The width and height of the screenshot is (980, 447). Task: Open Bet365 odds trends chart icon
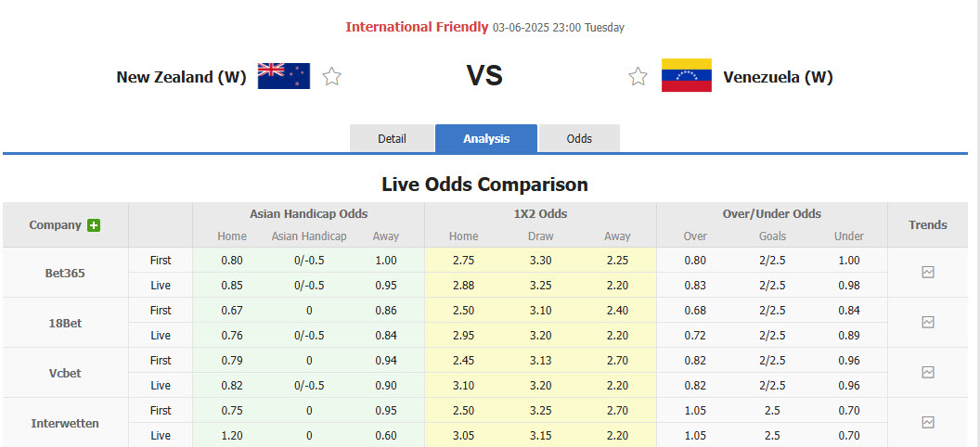tap(927, 273)
